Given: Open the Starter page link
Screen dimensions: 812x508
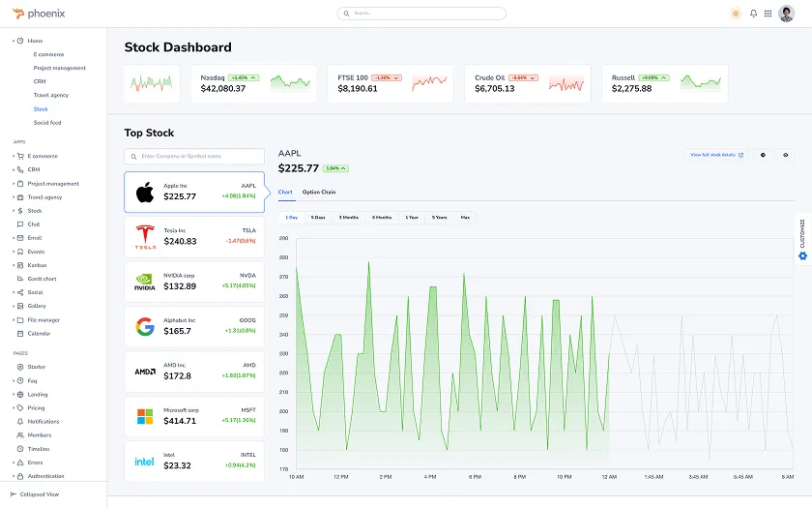Looking at the screenshot, I should coord(37,367).
